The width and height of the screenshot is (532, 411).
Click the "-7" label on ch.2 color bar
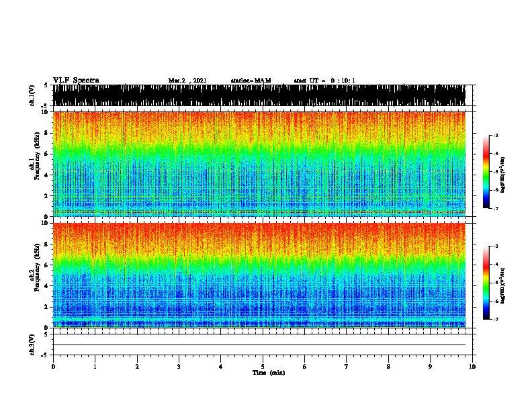[x=496, y=320]
